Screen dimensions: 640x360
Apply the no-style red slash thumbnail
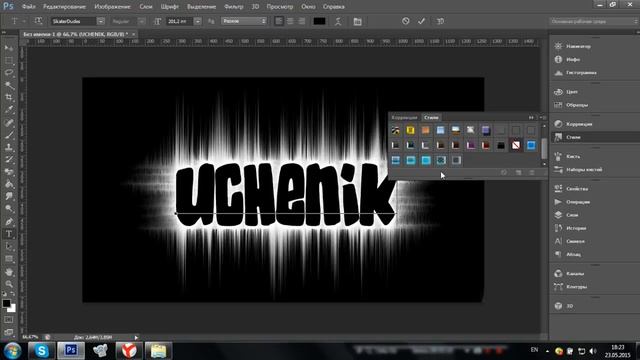pos(516,145)
